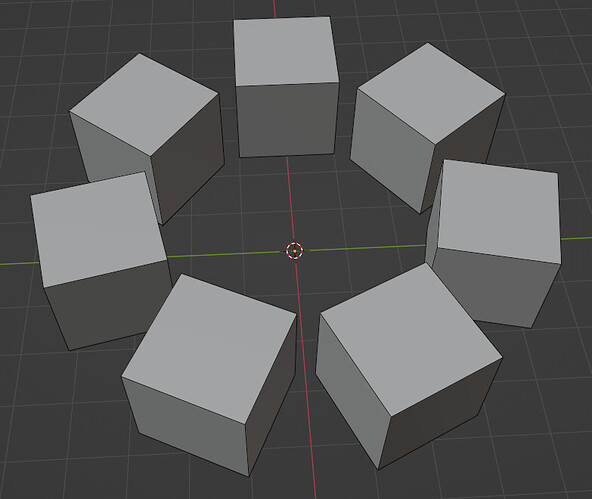Select the topmost cube on the red axis

pyautogui.click(x=286, y=87)
